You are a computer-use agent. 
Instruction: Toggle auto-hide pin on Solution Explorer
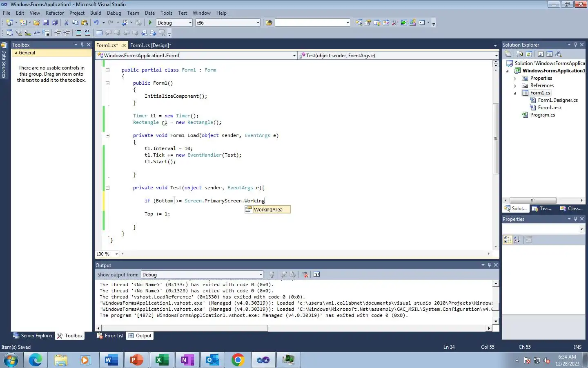[x=575, y=45]
